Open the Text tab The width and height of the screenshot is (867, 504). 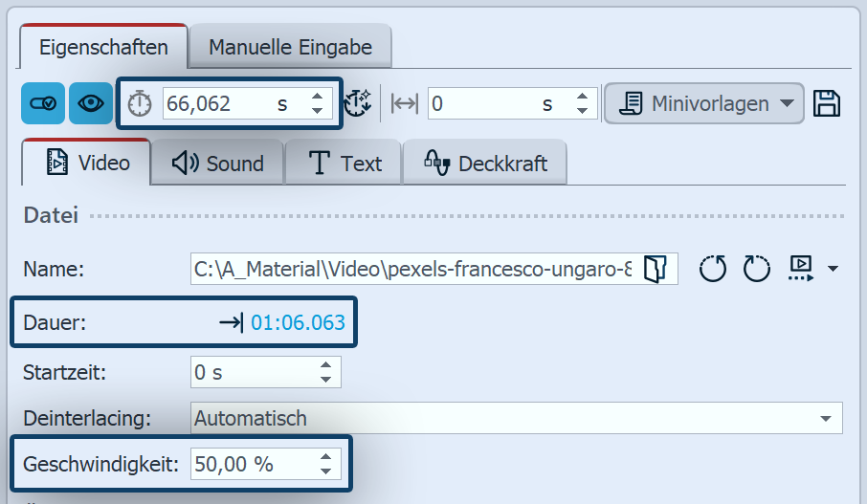345,164
